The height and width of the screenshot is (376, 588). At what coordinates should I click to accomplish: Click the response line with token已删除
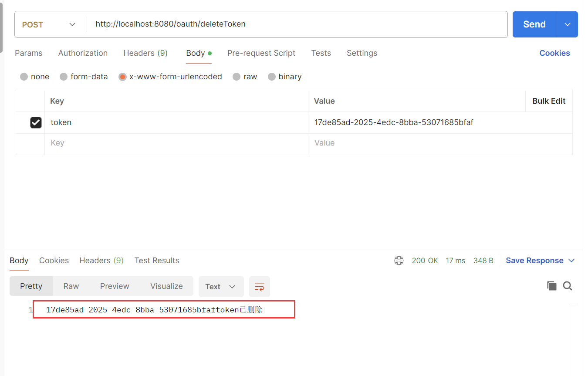(154, 310)
